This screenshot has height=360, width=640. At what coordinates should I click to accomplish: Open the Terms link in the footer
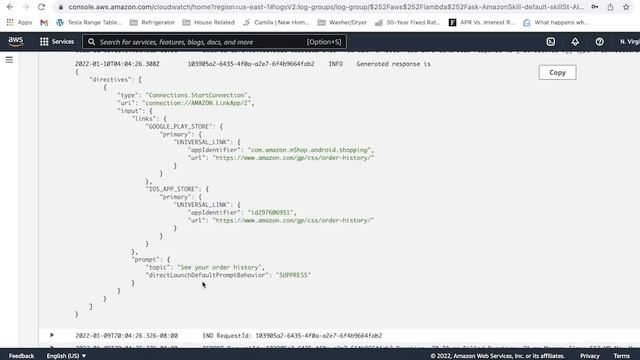tap(621, 356)
